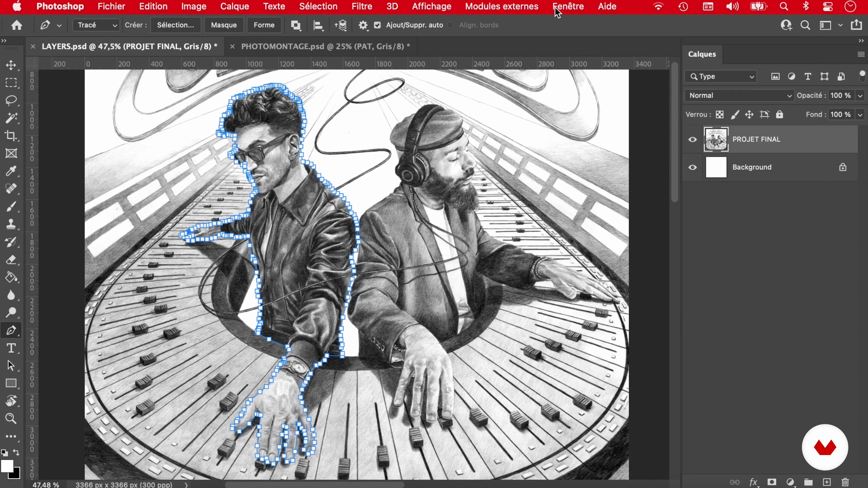Select the Crop tool
868x488 pixels.
pos(11,136)
